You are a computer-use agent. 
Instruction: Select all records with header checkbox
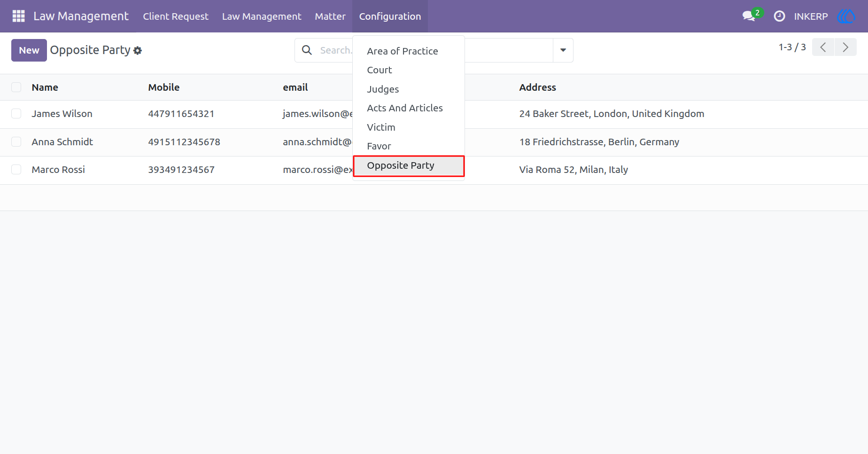(x=16, y=87)
